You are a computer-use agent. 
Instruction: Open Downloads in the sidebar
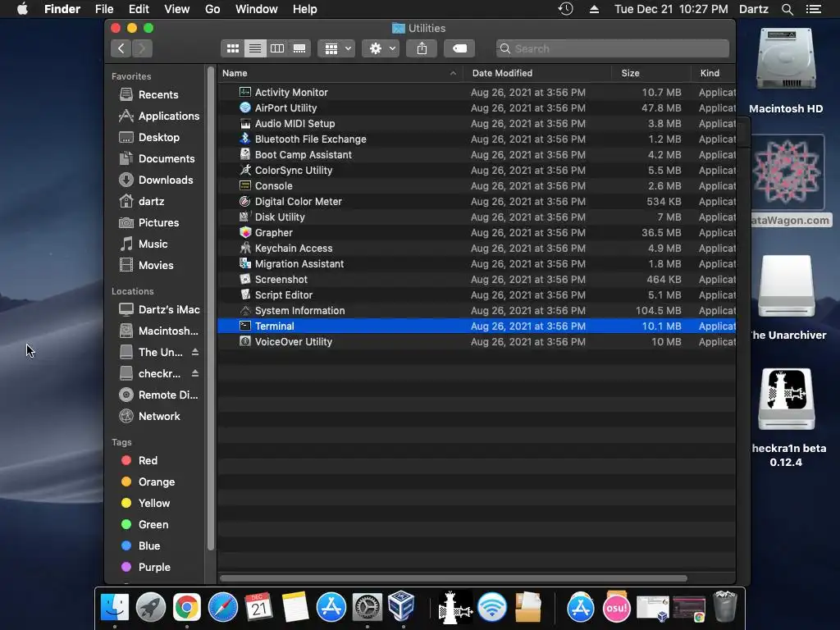(158, 180)
